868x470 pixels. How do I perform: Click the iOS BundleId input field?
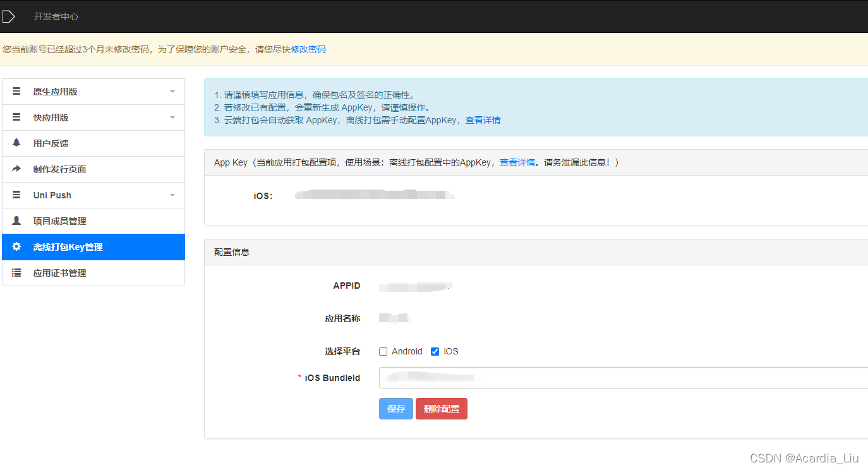click(624, 378)
